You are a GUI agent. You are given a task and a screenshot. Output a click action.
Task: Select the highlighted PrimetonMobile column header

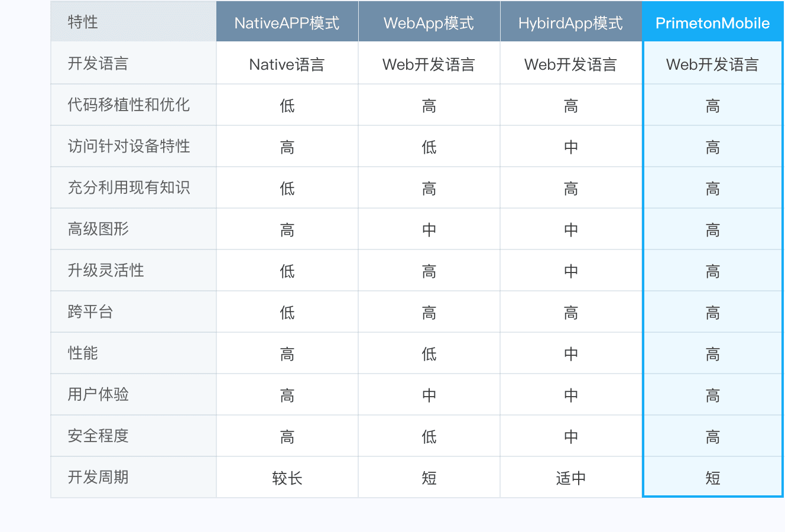(x=712, y=23)
